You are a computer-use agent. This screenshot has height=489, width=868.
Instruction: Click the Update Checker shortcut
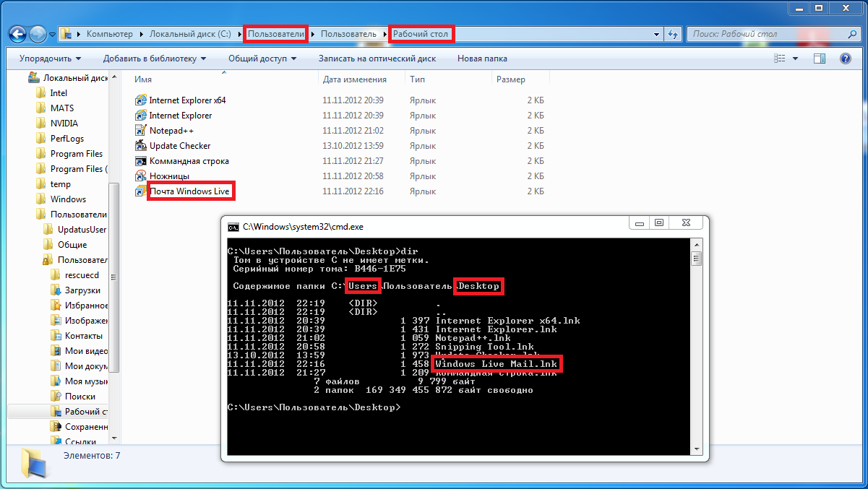pyautogui.click(x=179, y=146)
